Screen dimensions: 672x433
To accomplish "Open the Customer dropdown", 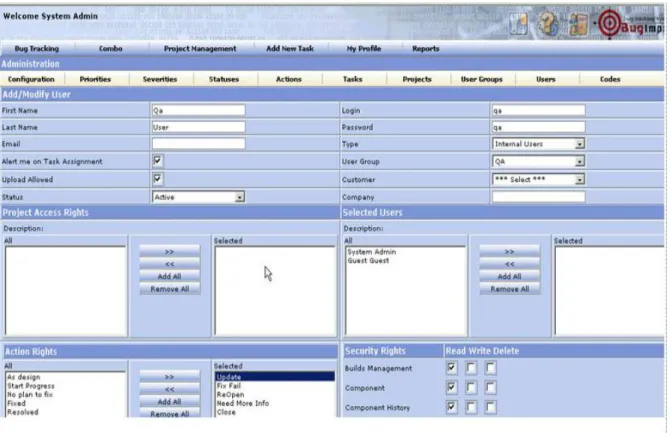I will point(538,180).
